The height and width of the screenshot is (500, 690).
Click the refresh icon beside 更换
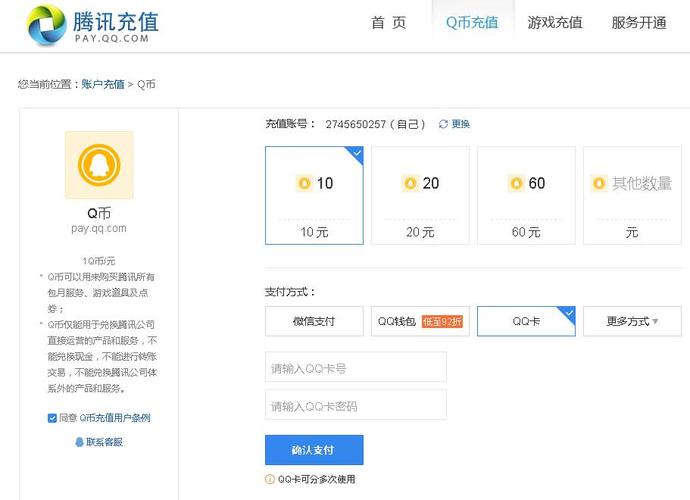click(x=443, y=124)
